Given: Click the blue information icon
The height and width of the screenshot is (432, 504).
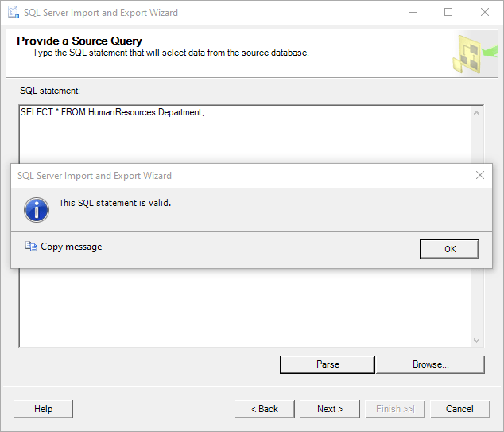Looking at the screenshot, I should 37,210.
